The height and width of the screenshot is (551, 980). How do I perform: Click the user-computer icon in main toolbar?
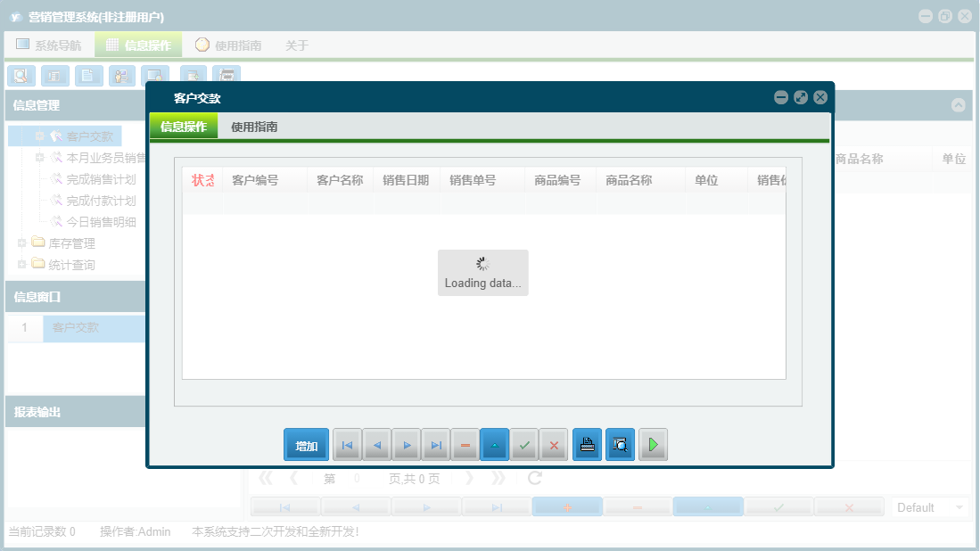(122, 76)
